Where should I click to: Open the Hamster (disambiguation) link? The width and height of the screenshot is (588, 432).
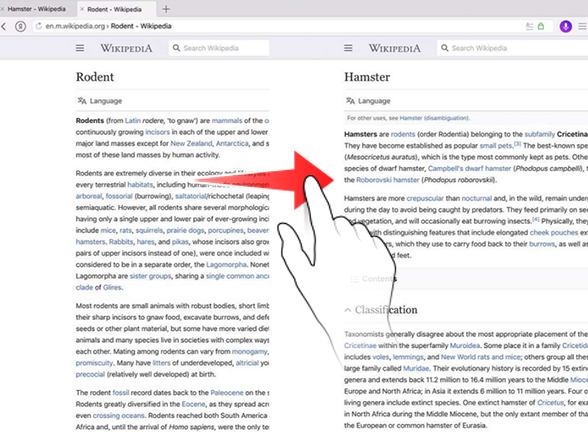(x=434, y=118)
